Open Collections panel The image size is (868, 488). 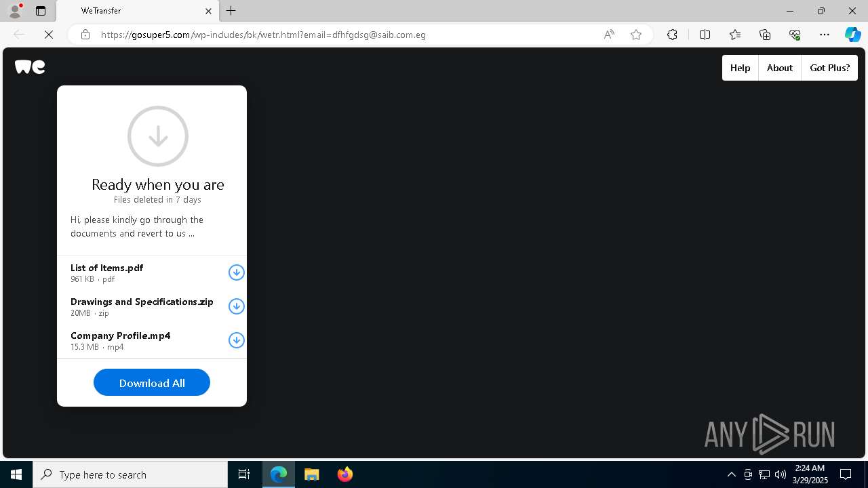point(765,35)
